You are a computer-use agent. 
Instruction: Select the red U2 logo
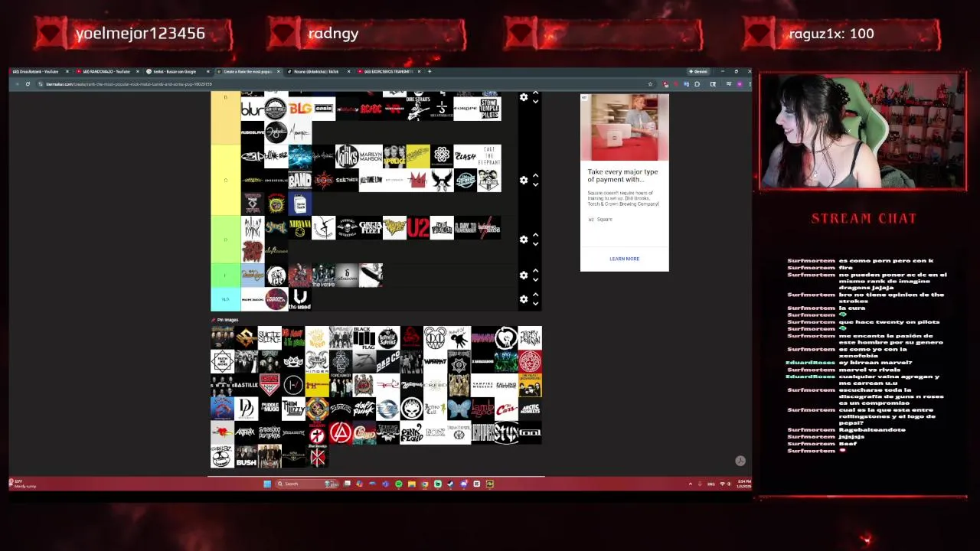418,227
